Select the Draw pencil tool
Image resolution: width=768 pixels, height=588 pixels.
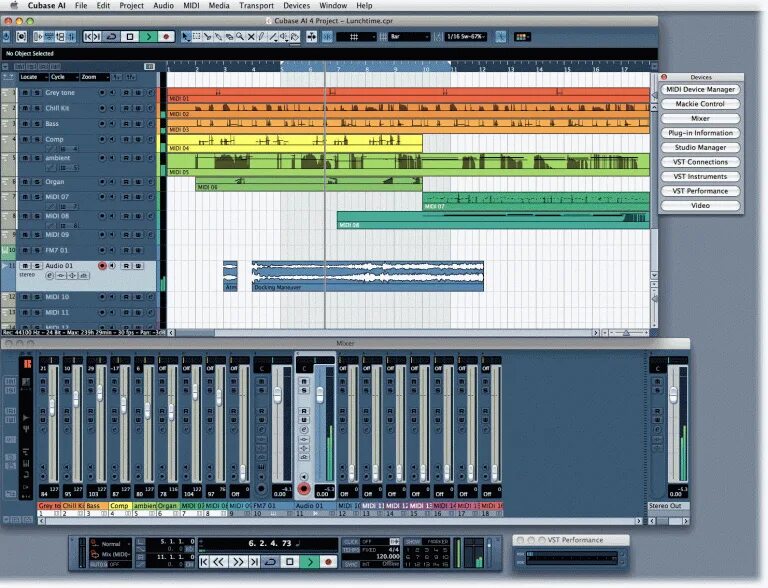[x=262, y=37]
